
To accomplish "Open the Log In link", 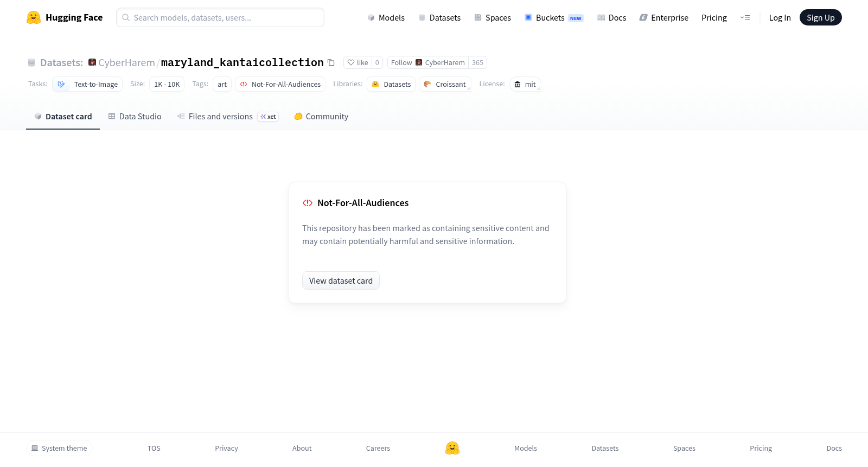I will pyautogui.click(x=780, y=17).
